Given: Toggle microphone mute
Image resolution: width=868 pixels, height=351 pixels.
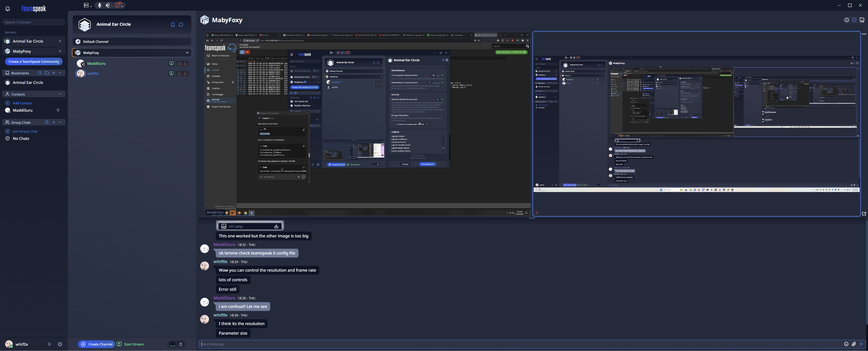Looking at the screenshot, I should pyautogui.click(x=99, y=5).
